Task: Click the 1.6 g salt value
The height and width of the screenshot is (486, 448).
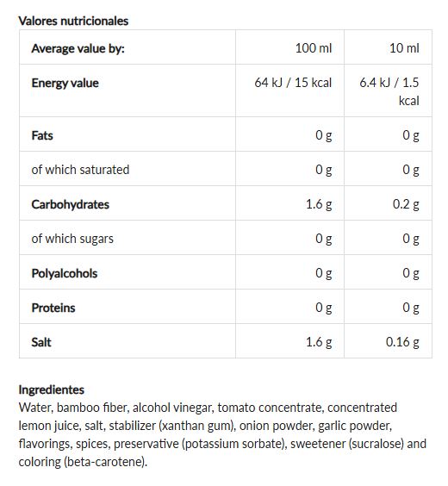Action: click(x=319, y=342)
